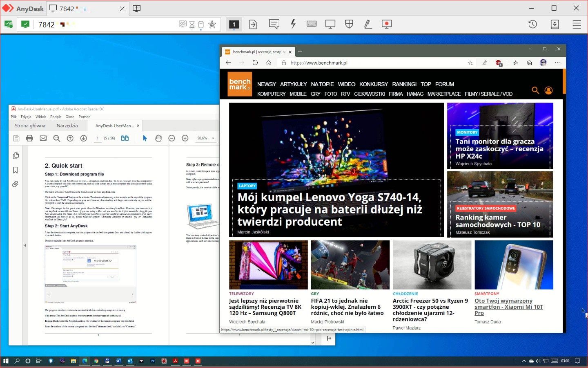Open the Lenovo Yoga S740-14 article headline
The width and height of the screenshot is (588, 368).
(330, 209)
